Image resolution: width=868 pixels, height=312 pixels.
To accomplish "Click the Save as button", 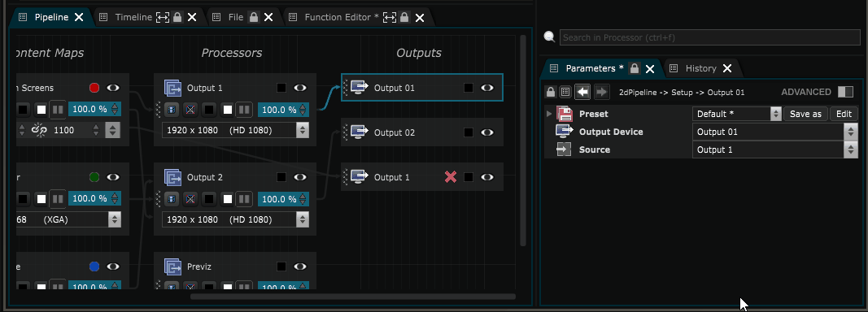I will pos(805,114).
